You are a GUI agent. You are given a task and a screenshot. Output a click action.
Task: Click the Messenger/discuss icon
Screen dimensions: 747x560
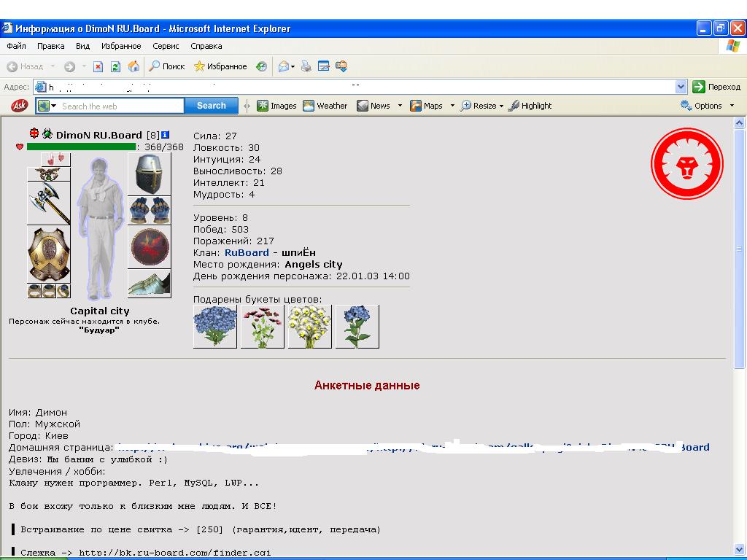[341, 66]
